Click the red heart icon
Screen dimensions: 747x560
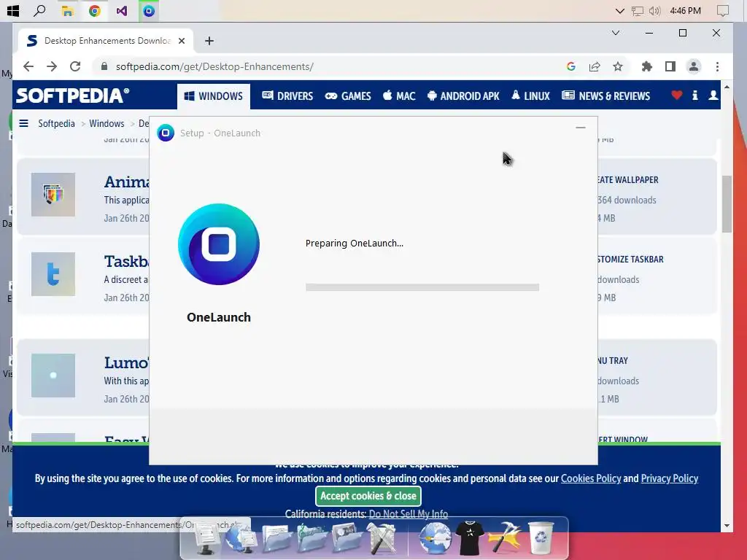point(676,96)
